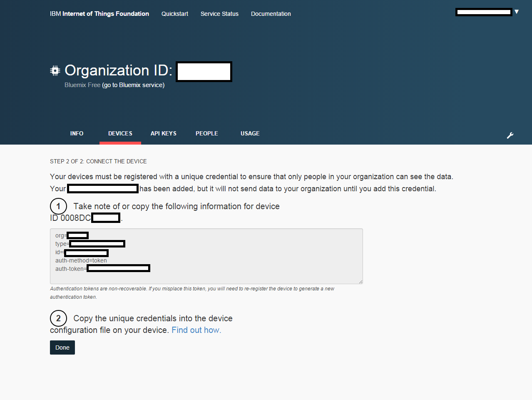Image resolution: width=532 pixels, height=400 pixels.
Task: Open the Documentation link
Action: coord(271,14)
